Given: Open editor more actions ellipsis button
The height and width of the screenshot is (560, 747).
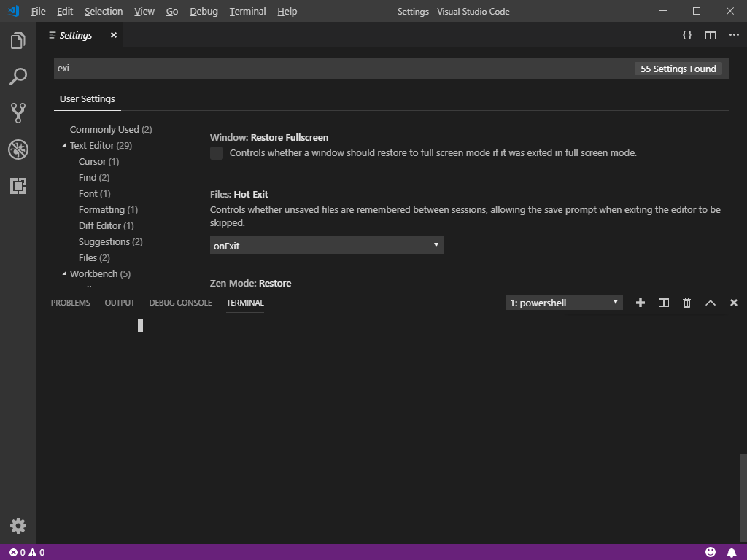Looking at the screenshot, I should coord(734,34).
